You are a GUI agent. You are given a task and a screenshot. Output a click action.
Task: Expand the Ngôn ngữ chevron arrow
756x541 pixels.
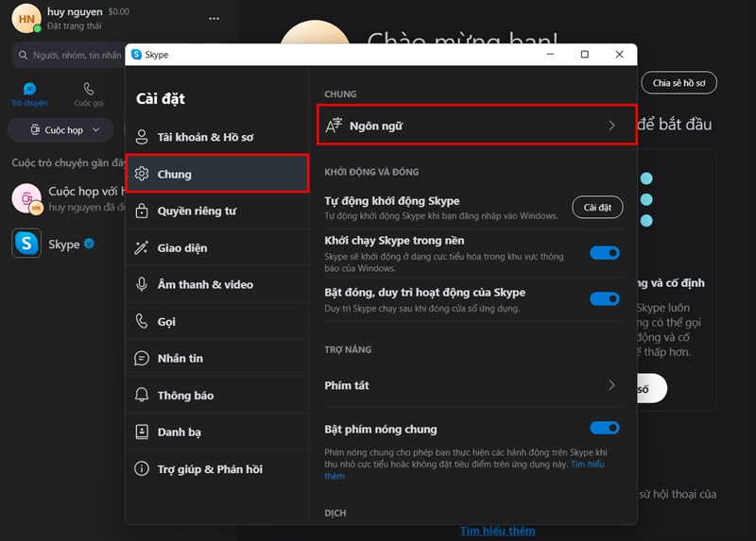tap(611, 126)
